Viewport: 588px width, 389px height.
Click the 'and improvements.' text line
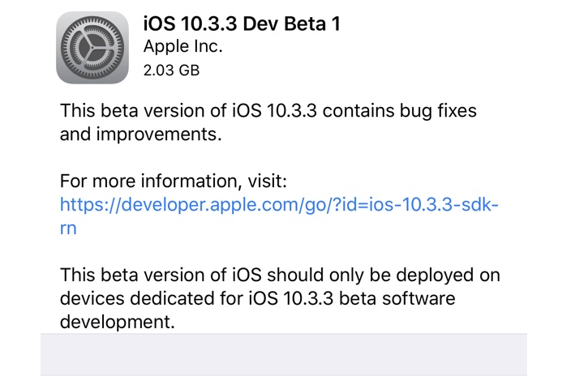(x=140, y=135)
